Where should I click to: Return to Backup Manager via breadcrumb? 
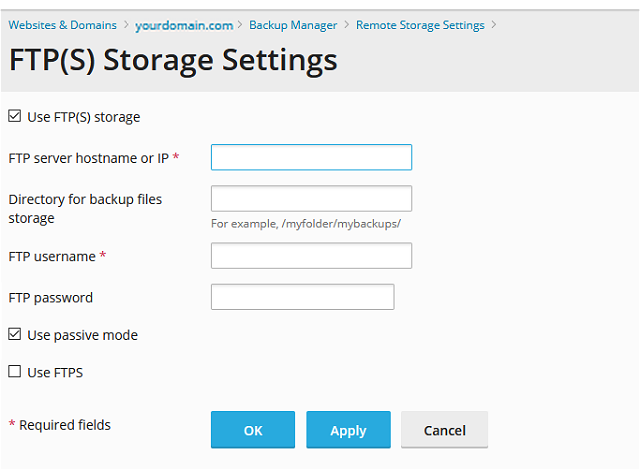(x=293, y=25)
